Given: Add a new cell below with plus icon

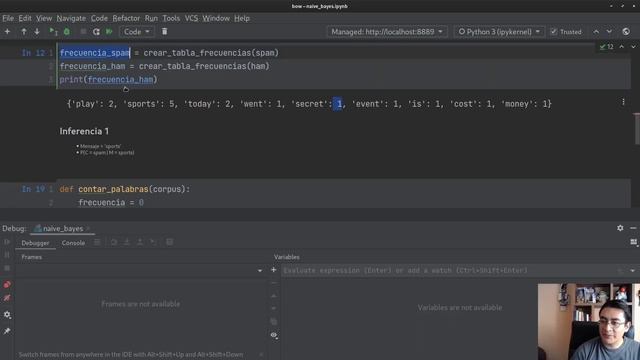Looking at the screenshot, I should tap(7, 31).
